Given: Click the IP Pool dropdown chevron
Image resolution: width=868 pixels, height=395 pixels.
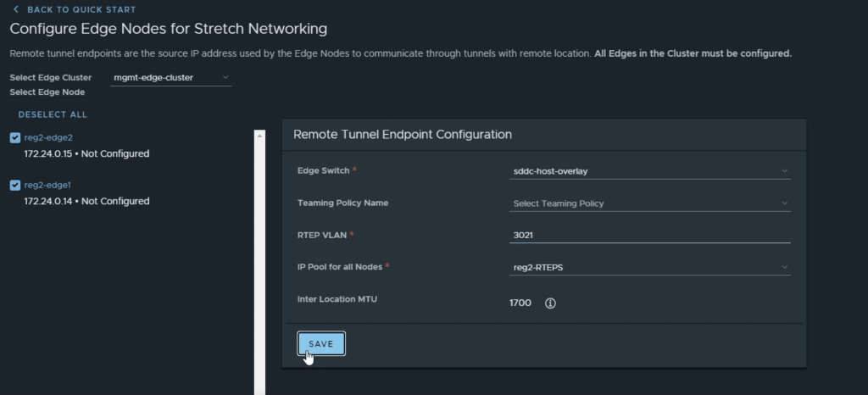Looking at the screenshot, I should click(784, 267).
